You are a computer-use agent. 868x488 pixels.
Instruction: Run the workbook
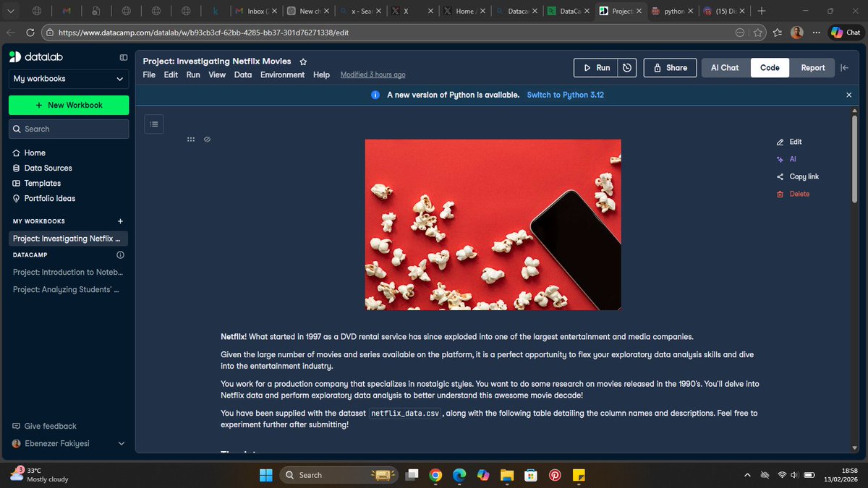click(x=596, y=67)
